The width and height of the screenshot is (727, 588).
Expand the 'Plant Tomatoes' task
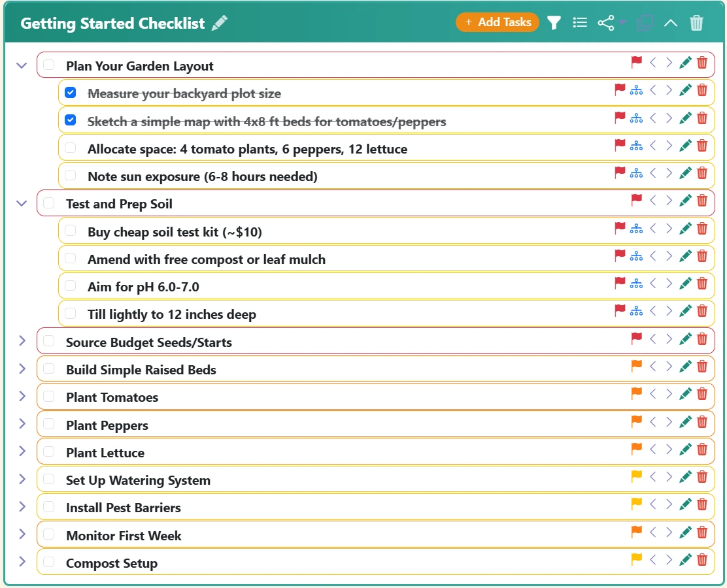point(22,395)
